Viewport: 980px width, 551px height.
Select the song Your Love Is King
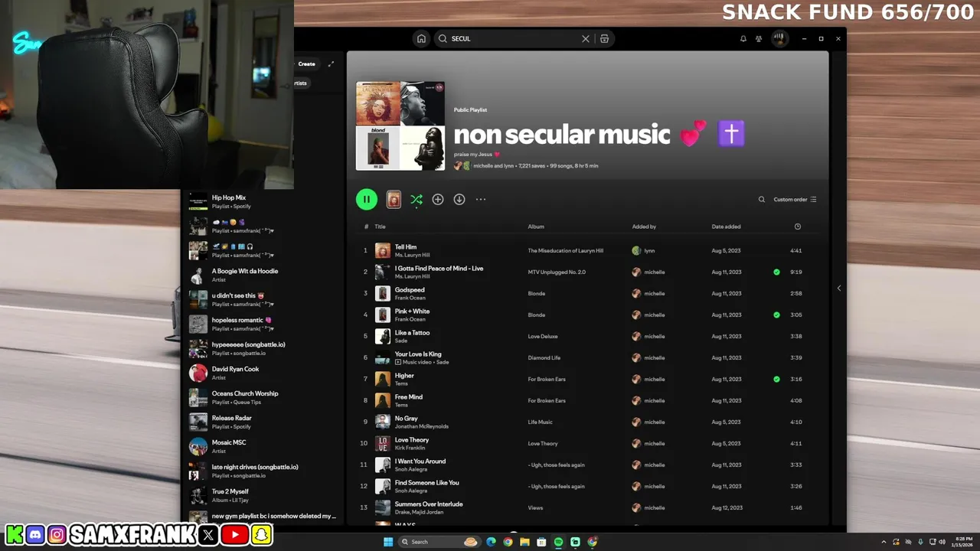click(418, 354)
